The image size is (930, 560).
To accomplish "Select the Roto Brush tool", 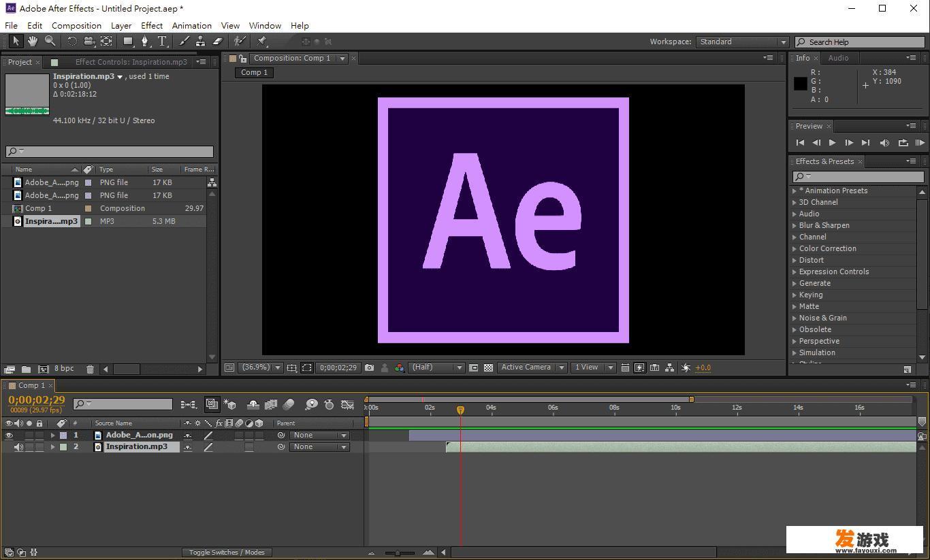I will 239,42.
